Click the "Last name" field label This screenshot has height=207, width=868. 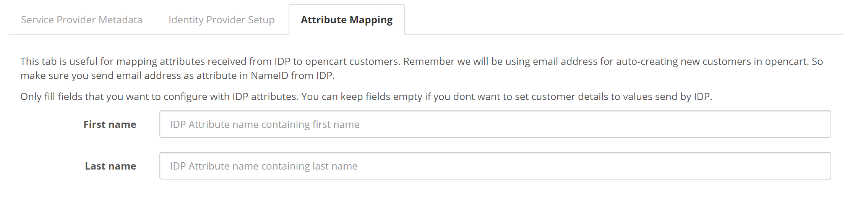point(110,166)
